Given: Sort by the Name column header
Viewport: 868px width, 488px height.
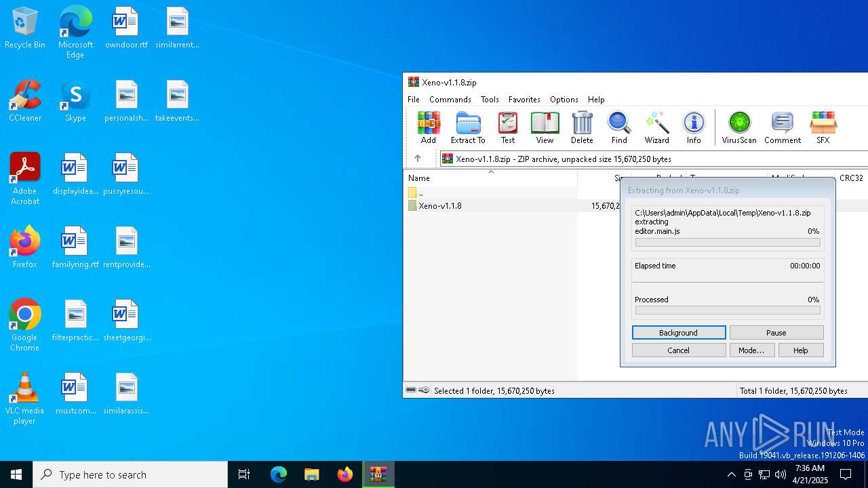Looking at the screenshot, I should [x=492, y=178].
